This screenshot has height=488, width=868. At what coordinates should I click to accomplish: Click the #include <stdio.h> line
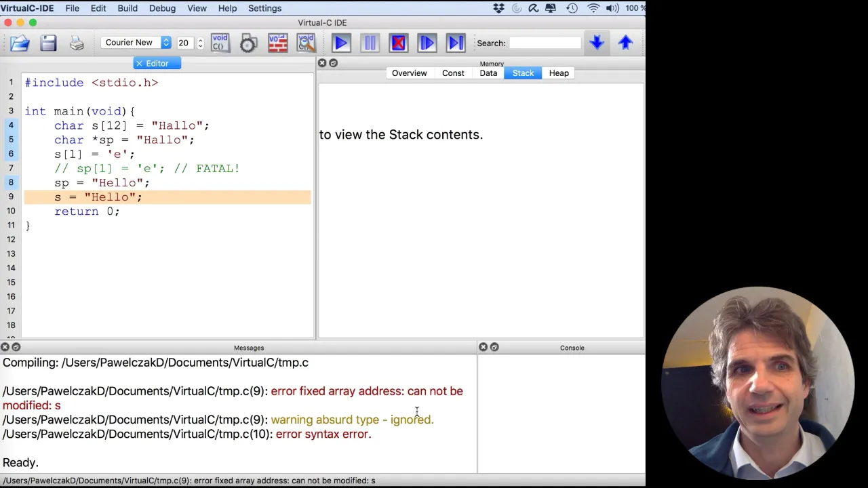click(x=92, y=83)
